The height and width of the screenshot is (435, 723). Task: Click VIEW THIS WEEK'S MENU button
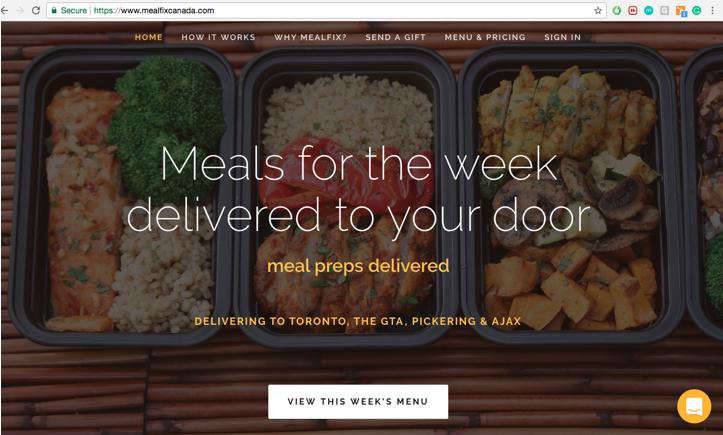click(x=358, y=402)
